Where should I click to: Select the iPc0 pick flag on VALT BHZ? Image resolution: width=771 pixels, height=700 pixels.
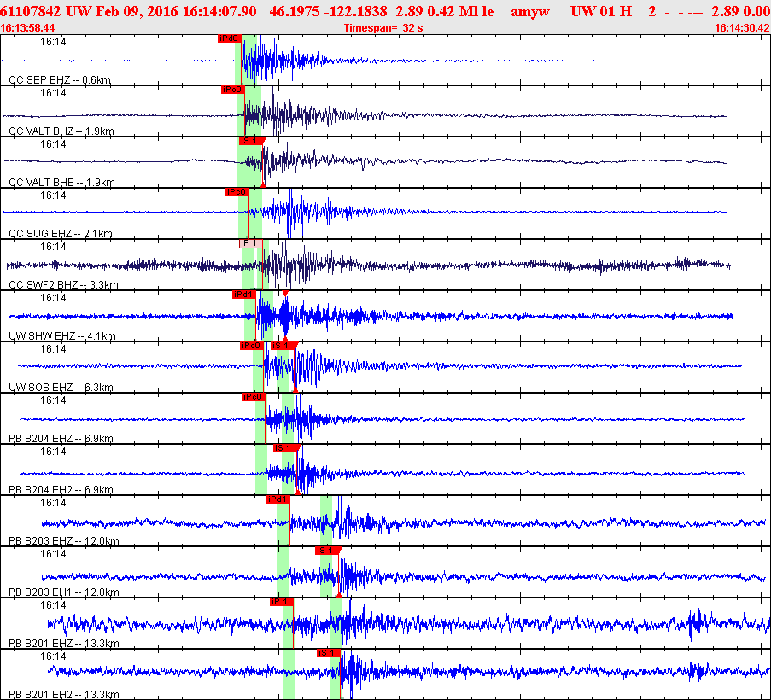tap(232, 90)
